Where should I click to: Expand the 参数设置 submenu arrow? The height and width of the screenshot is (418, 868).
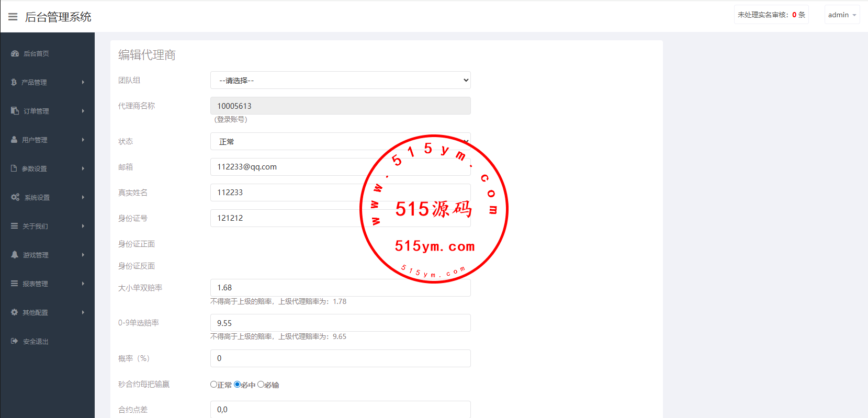click(83, 168)
